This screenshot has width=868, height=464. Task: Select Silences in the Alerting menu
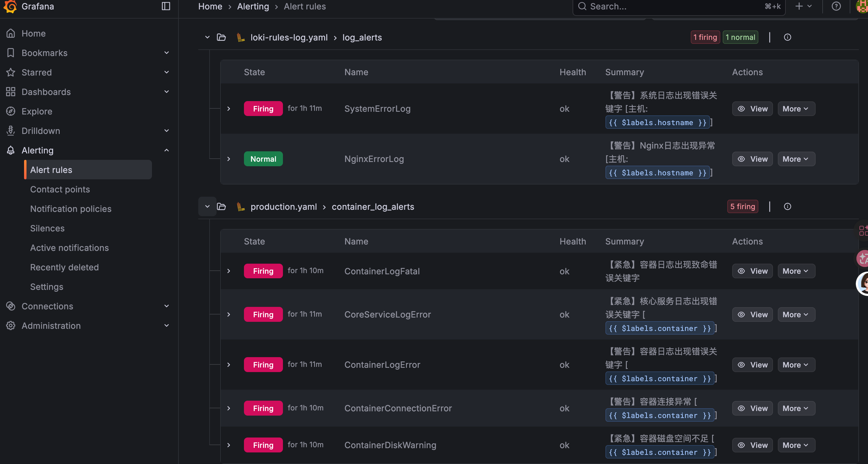point(47,228)
